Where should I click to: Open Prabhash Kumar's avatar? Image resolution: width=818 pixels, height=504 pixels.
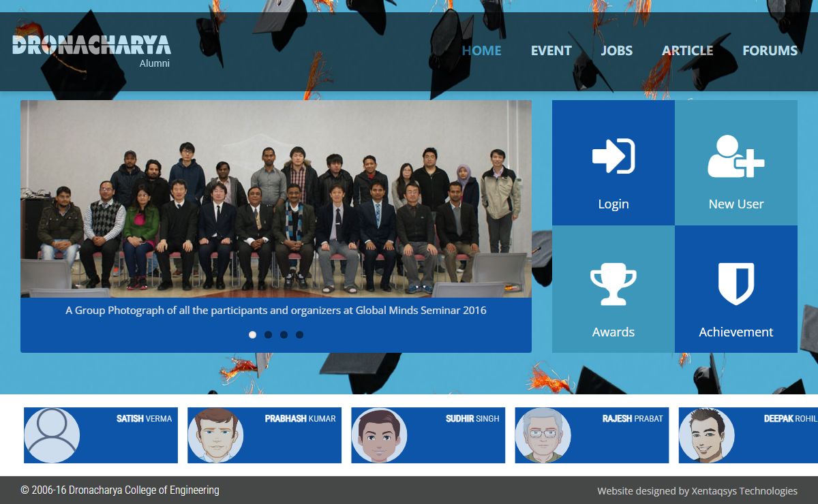(215, 435)
